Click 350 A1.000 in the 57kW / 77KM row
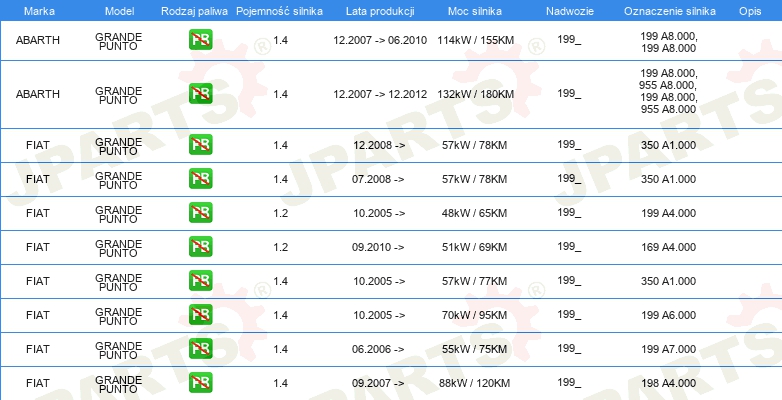The image size is (782, 400). (x=668, y=281)
